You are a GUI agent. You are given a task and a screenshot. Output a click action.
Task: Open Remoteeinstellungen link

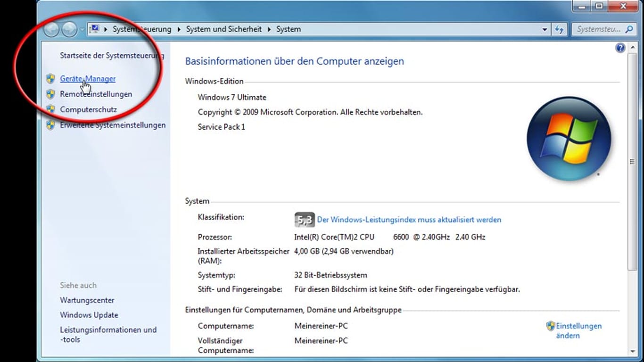[96, 94]
